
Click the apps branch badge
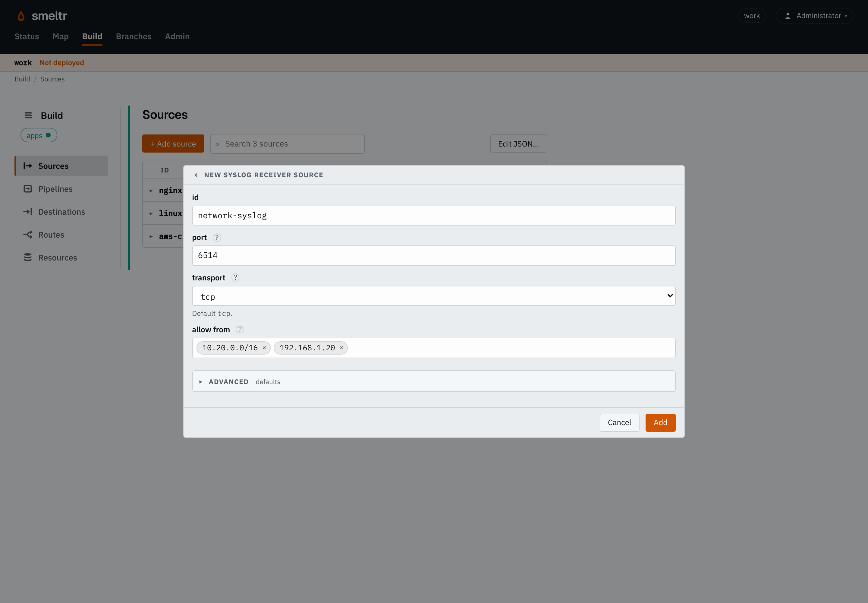39,135
